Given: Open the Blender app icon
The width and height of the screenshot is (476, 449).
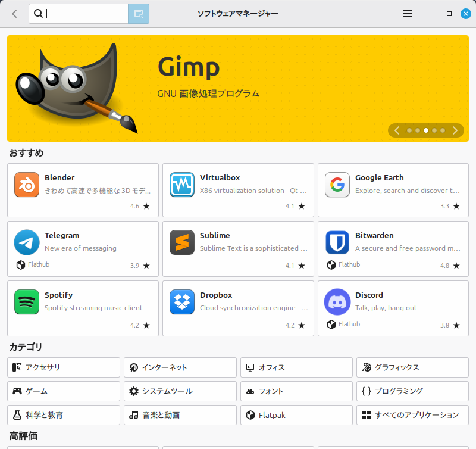Looking at the screenshot, I should [x=26, y=185].
